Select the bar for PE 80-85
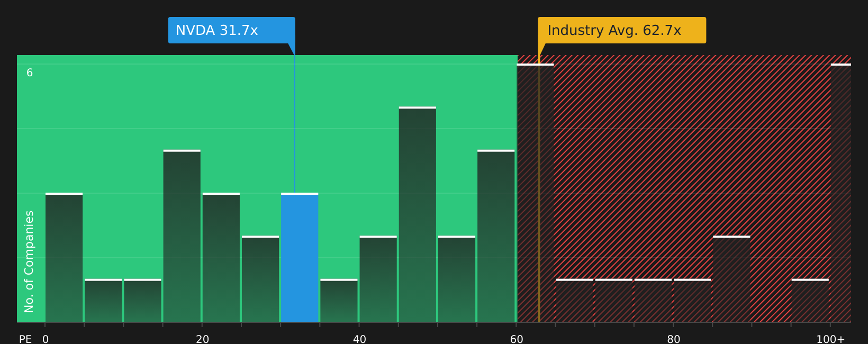This screenshot has height=344, width=868. pos(692,301)
